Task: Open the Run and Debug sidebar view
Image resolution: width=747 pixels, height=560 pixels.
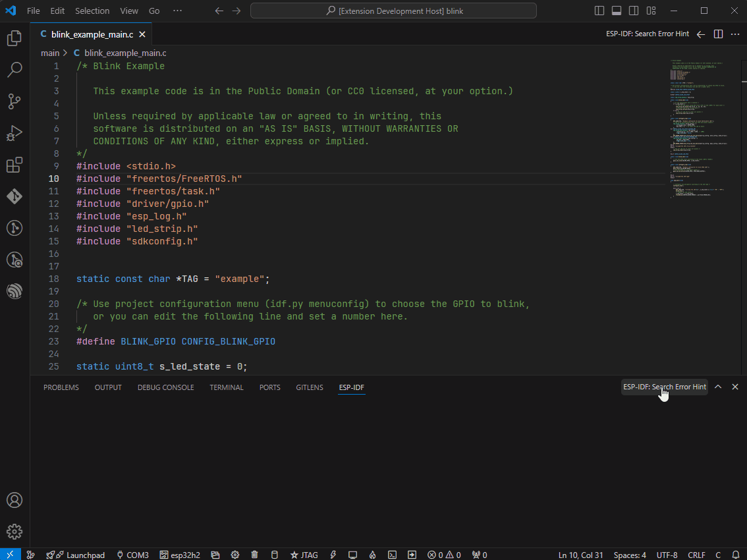Action: tap(14, 133)
